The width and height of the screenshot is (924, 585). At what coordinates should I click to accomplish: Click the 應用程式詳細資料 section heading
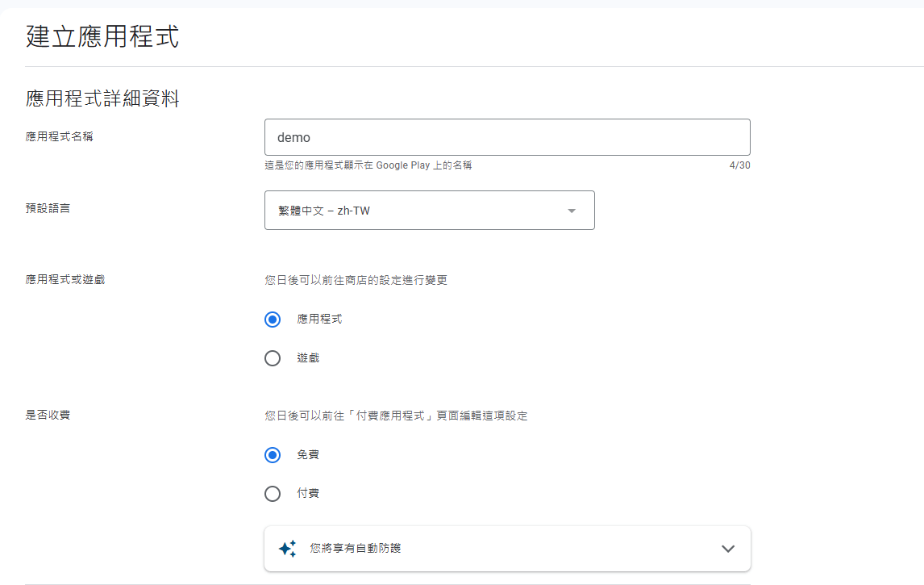[102, 98]
